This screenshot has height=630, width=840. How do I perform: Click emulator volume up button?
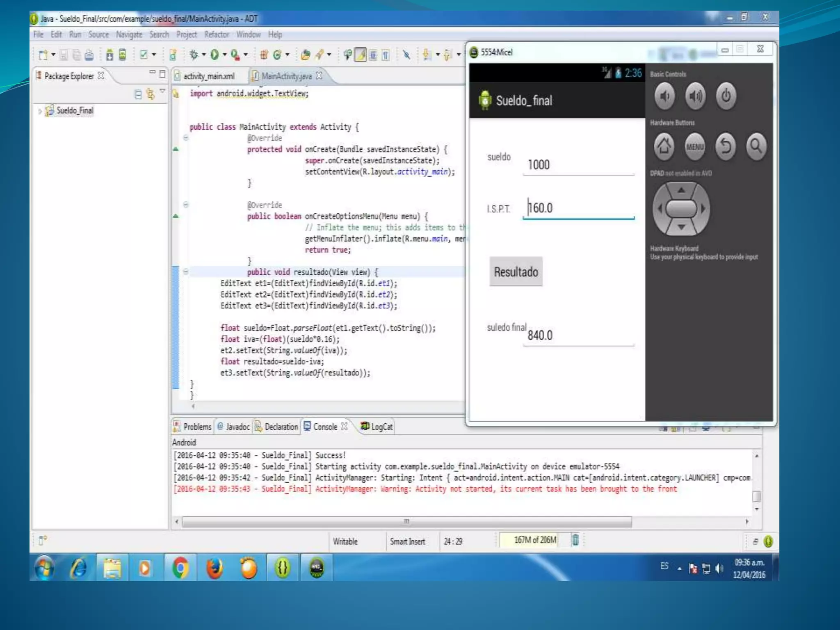(695, 96)
